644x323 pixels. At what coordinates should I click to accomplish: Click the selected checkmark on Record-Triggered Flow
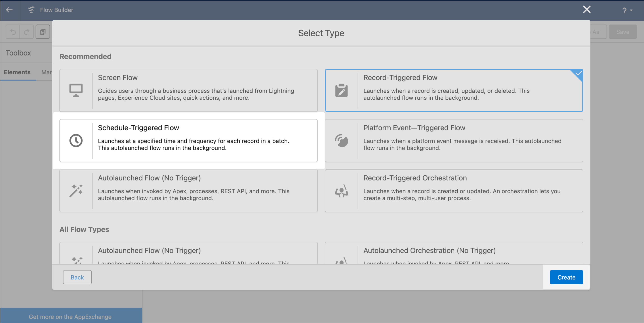tap(578, 74)
